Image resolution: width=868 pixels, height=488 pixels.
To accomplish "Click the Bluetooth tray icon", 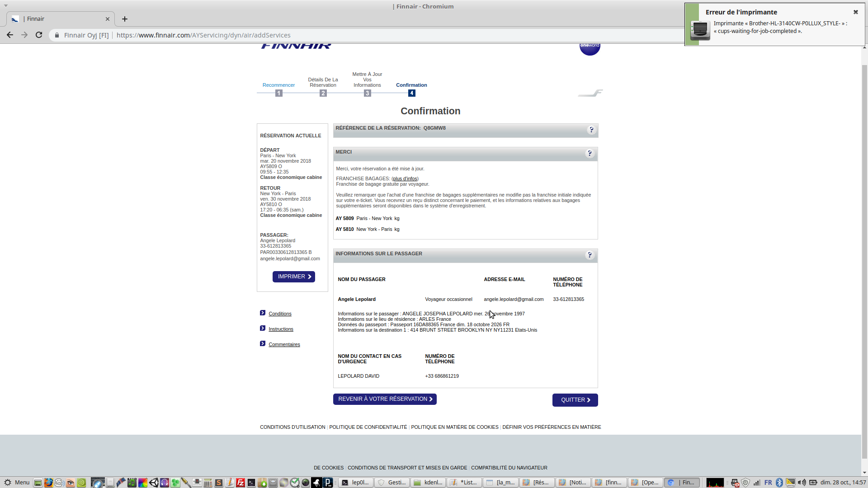I will tap(779, 483).
